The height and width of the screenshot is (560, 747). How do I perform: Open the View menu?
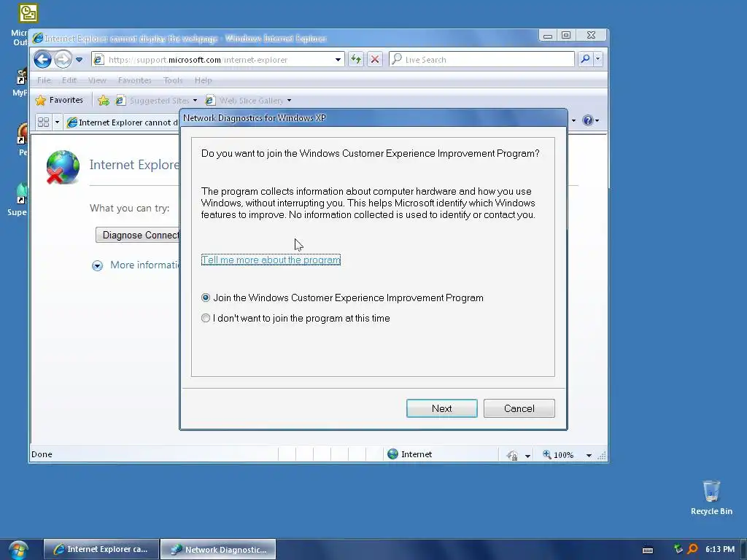point(97,80)
